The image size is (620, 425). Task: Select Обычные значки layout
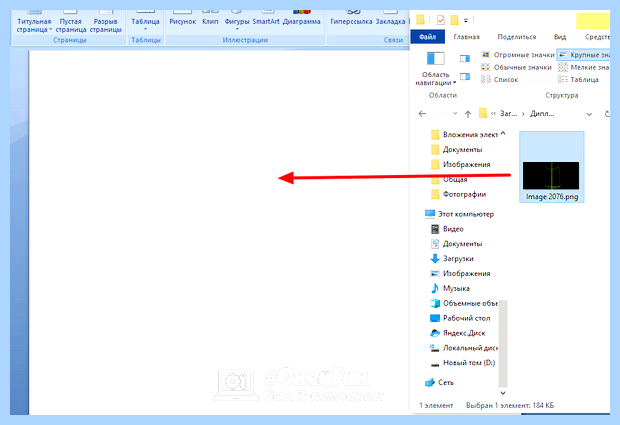(x=516, y=67)
